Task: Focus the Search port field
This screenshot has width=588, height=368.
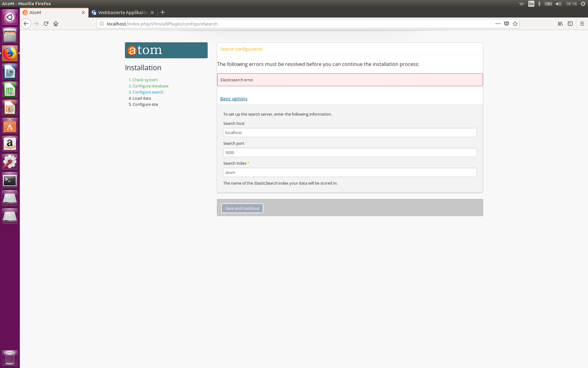Action: 350,152
